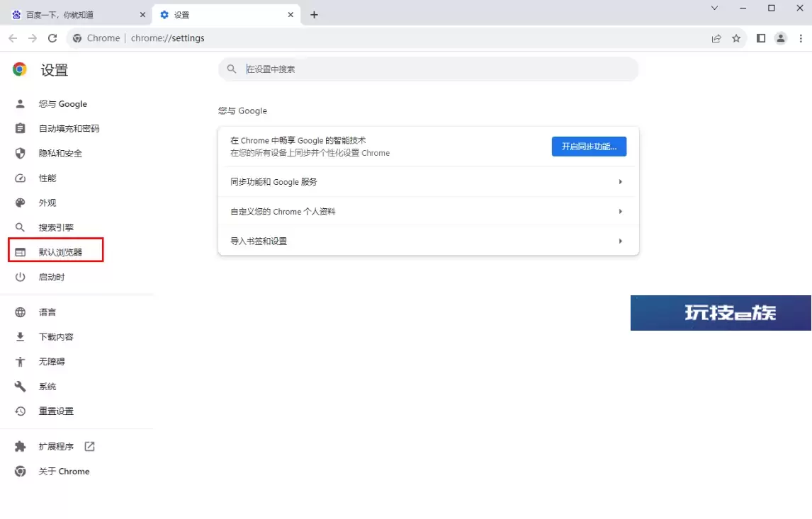The height and width of the screenshot is (519, 812).
Task: Click the 下载内容 download arrow icon
Action: coord(21,337)
